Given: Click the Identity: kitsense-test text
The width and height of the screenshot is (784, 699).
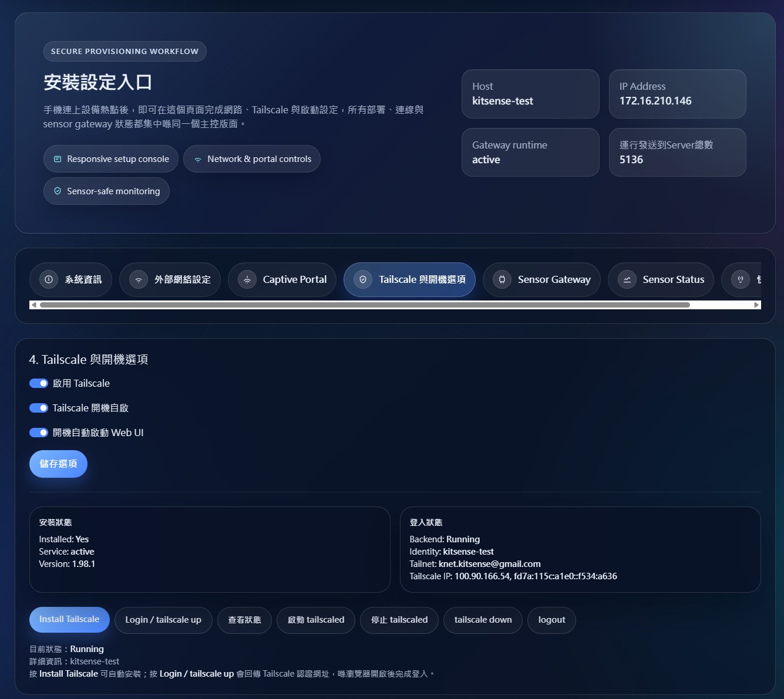Looking at the screenshot, I should click(x=452, y=552).
